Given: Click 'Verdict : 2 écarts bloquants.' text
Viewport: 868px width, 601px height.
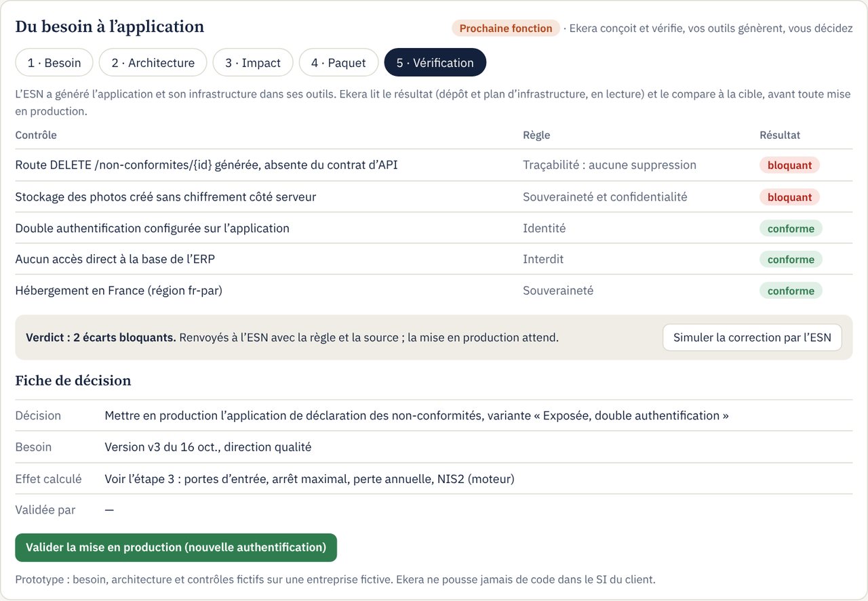Looking at the screenshot, I should tap(101, 337).
